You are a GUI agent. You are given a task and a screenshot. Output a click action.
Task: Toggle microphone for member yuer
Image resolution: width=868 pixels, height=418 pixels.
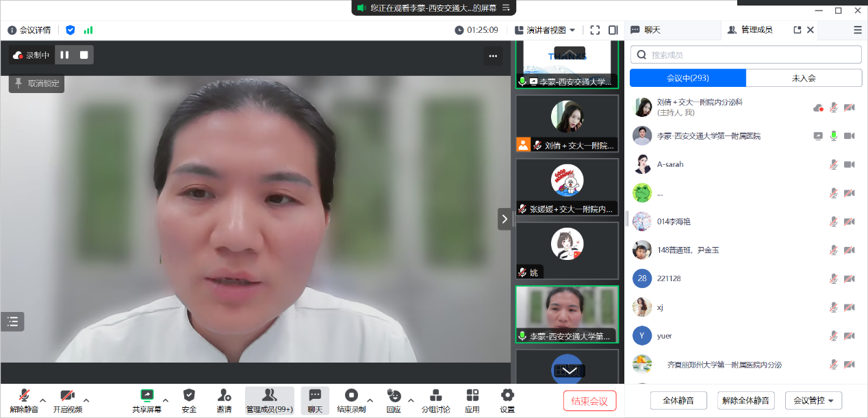click(x=834, y=336)
